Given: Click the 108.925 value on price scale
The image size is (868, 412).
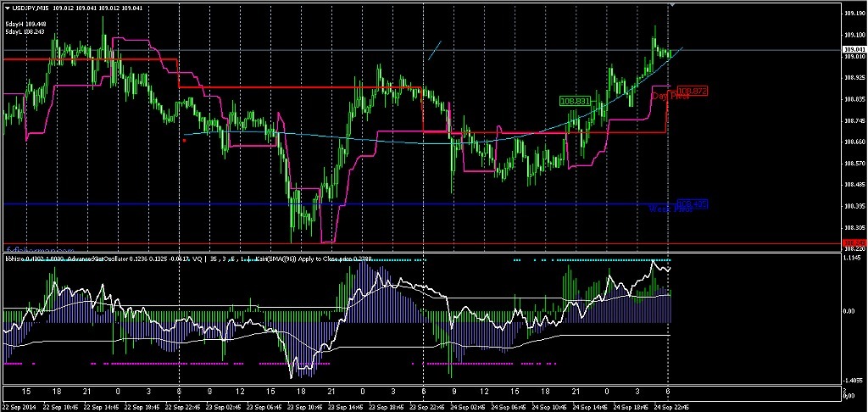Looking at the screenshot, I should click(x=854, y=78).
